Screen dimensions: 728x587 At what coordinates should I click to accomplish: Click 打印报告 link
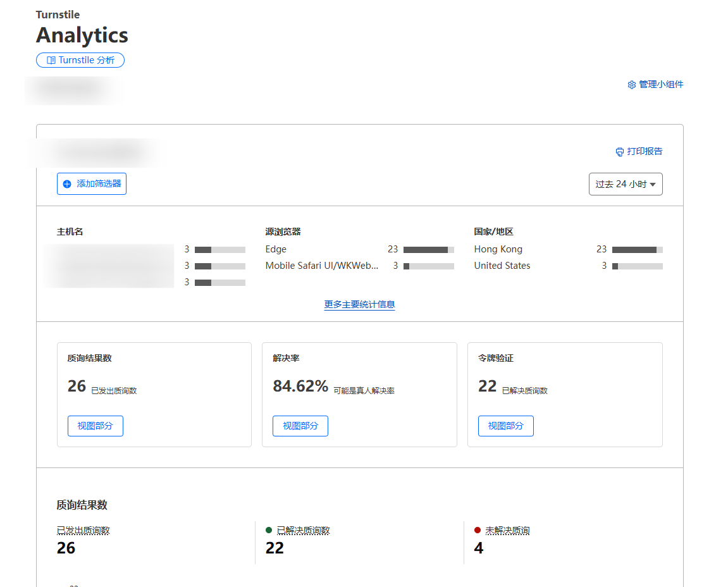[x=645, y=151]
